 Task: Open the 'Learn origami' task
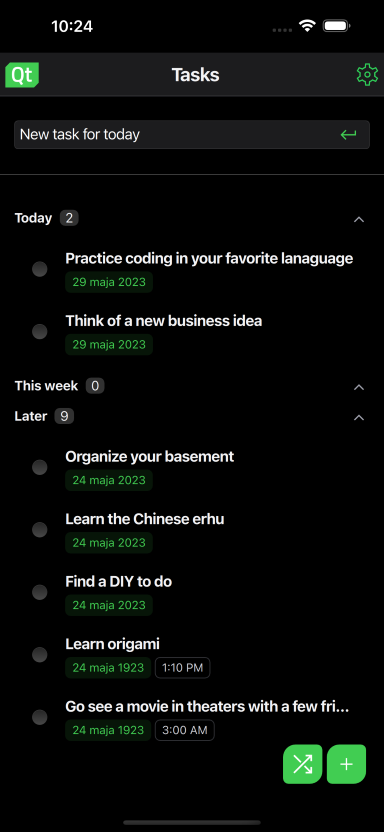(x=112, y=644)
